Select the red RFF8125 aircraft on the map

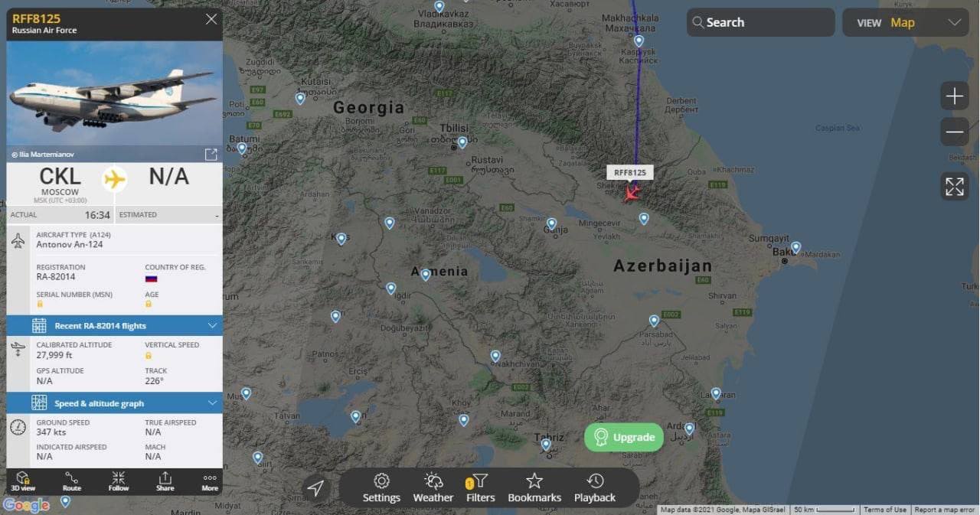[632, 192]
